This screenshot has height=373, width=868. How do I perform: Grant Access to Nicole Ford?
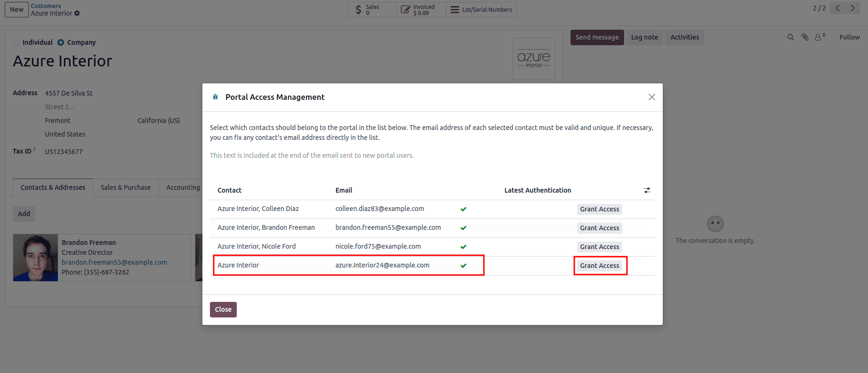pyautogui.click(x=599, y=247)
